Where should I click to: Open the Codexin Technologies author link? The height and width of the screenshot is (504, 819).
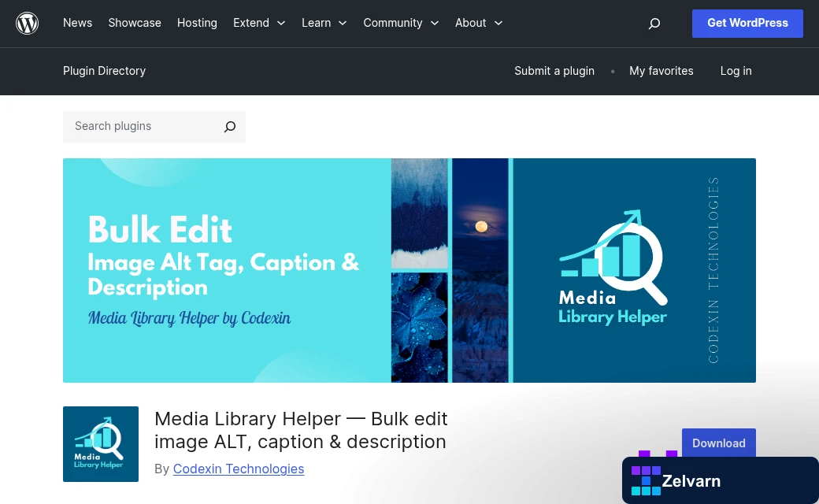[x=238, y=469]
